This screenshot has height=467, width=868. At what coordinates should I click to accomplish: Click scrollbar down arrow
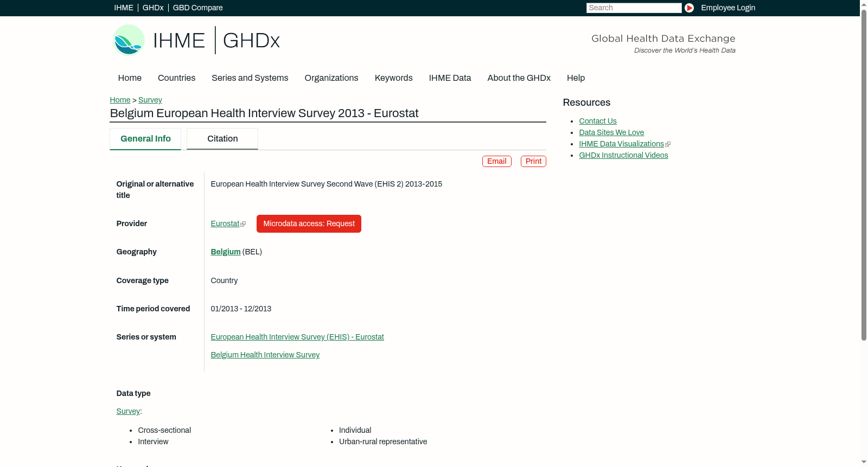click(x=864, y=463)
